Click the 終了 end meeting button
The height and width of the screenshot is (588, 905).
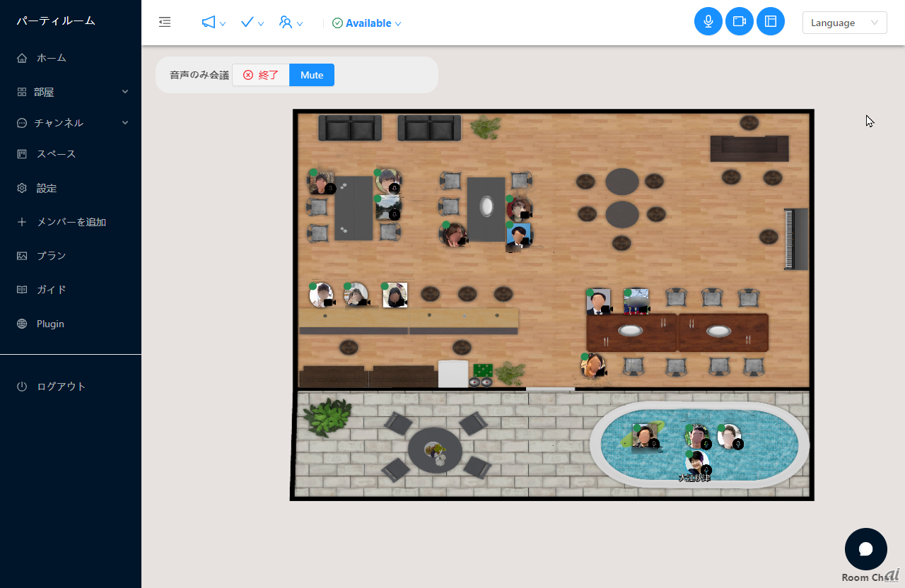click(x=261, y=75)
